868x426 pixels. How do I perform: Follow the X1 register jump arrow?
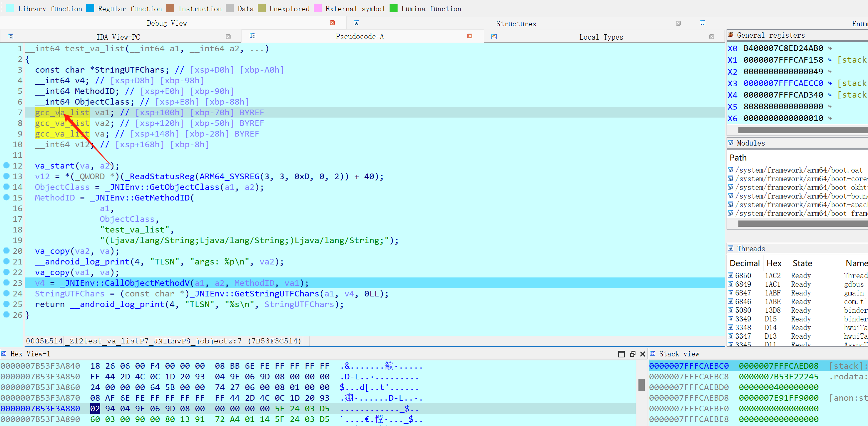[830, 60]
